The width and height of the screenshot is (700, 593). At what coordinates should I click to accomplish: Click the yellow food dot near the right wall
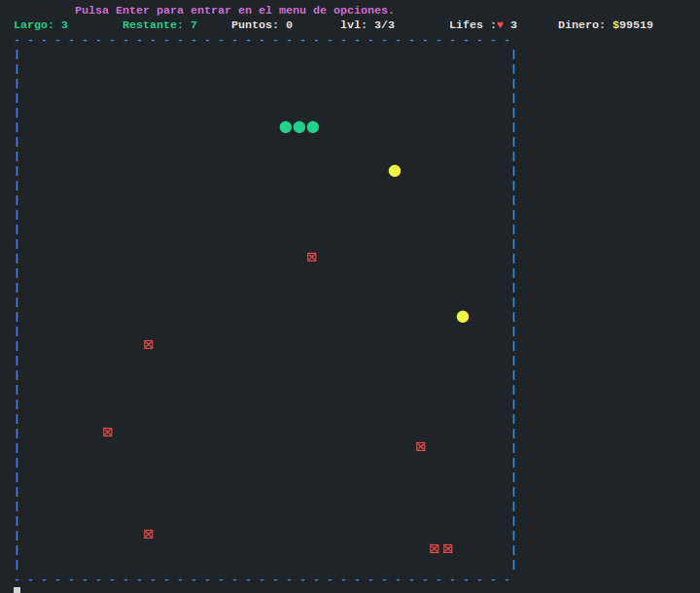463,317
